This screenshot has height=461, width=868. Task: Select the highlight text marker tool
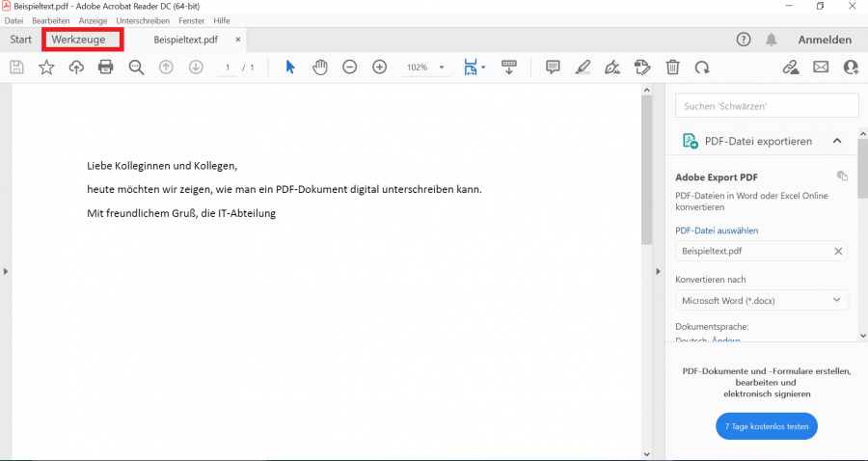pyautogui.click(x=583, y=67)
